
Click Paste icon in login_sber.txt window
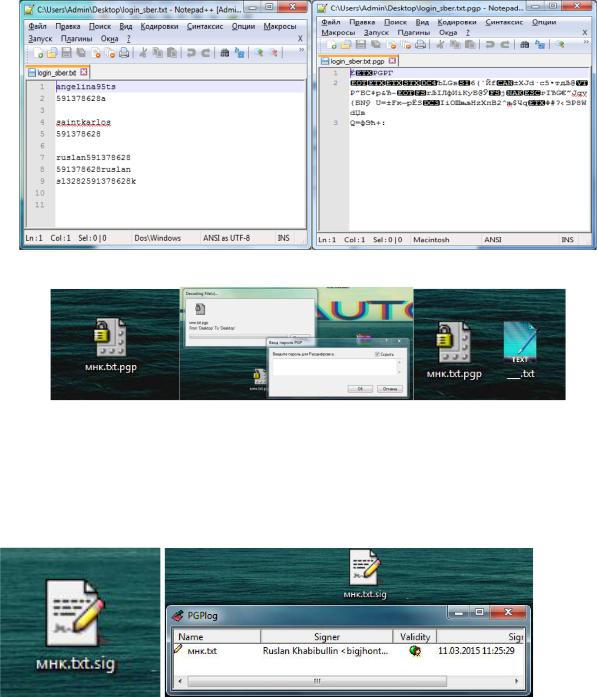coord(172,53)
